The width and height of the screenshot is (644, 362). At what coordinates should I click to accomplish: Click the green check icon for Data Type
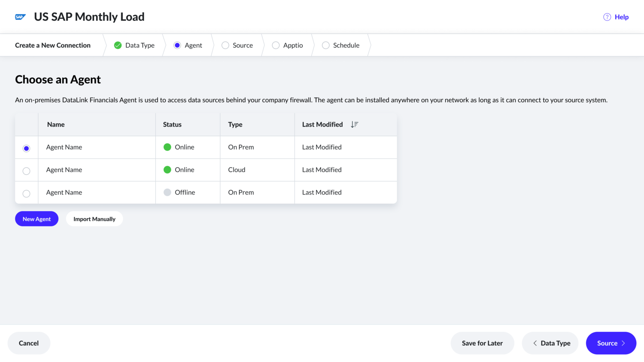tap(118, 45)
